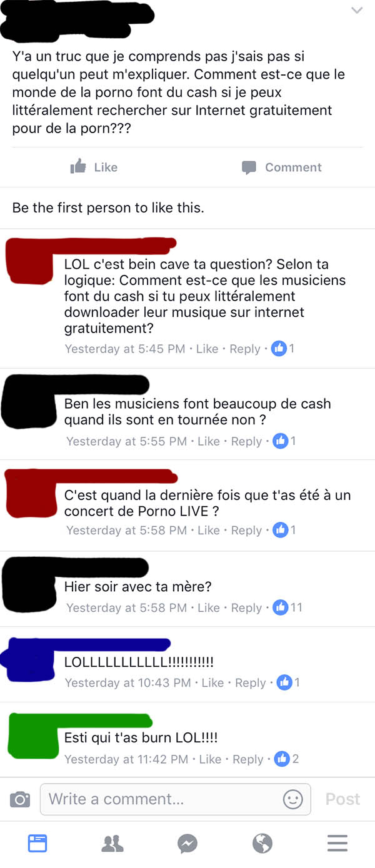View likes on the 11:42 PM comment
This screenshot has height=868, width=375.
pos(287,759)
